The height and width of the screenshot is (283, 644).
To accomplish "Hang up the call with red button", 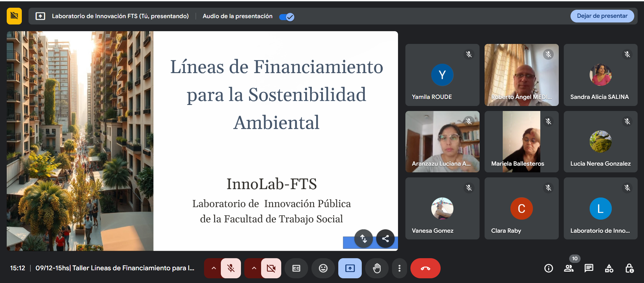I will (x=426, y=268).
